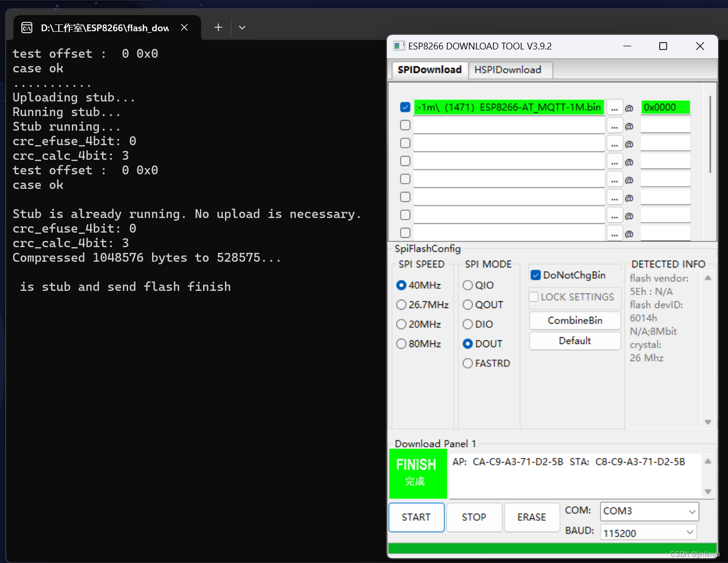The width and height of the screenshot is (728, 563).
Task: Click the 0x0000 flash address input field
Action: pyautogui.click(x=665, y=108)
